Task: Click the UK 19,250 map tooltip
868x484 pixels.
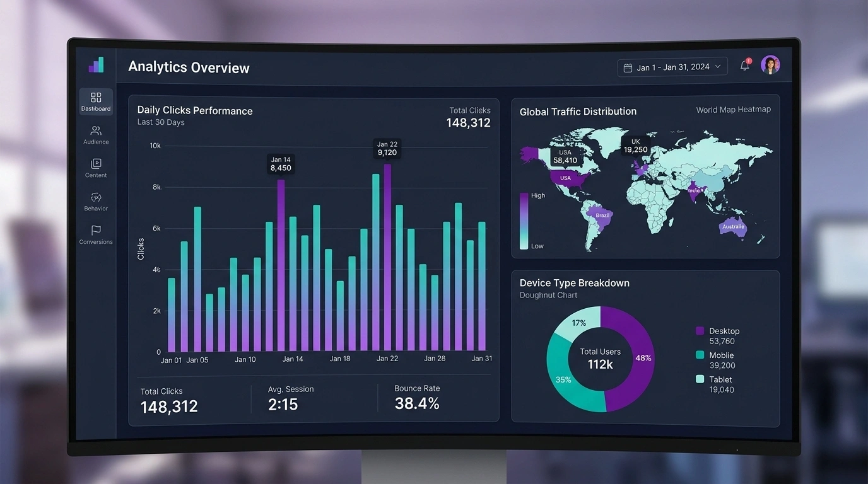Action: pos(635,146)
